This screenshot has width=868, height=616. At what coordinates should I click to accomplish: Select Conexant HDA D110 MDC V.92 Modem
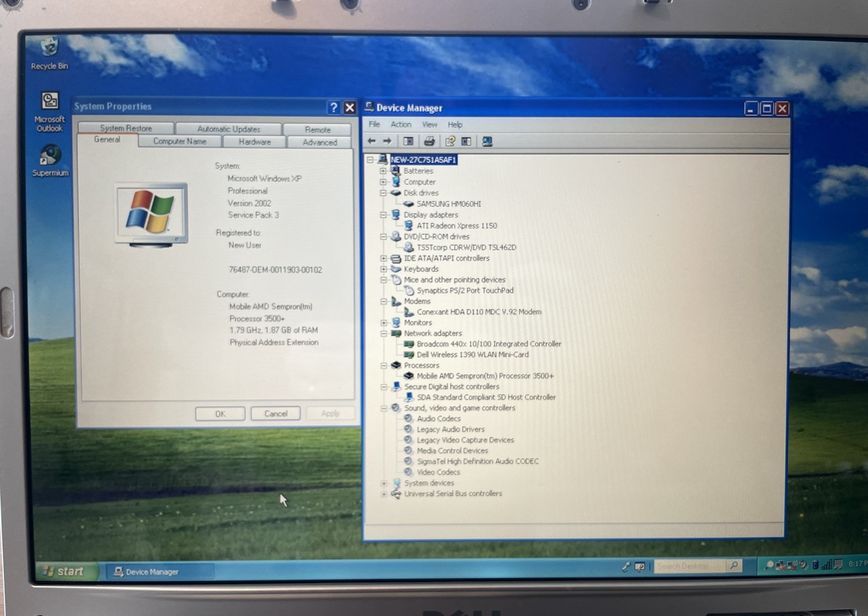[479, 312]
